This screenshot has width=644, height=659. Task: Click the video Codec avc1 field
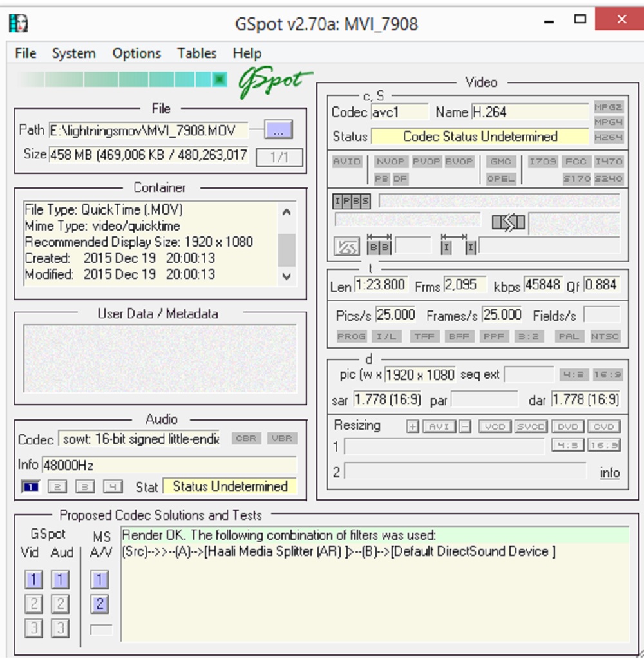click(399, 112)
